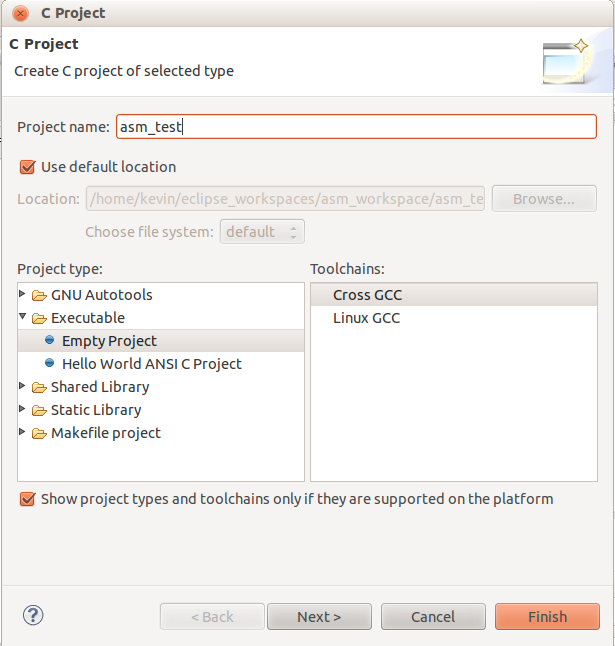The height and width of the screenshot is (646, 615).
Task: Uncheck the Use default location checkbox
Action: point(28,167)
